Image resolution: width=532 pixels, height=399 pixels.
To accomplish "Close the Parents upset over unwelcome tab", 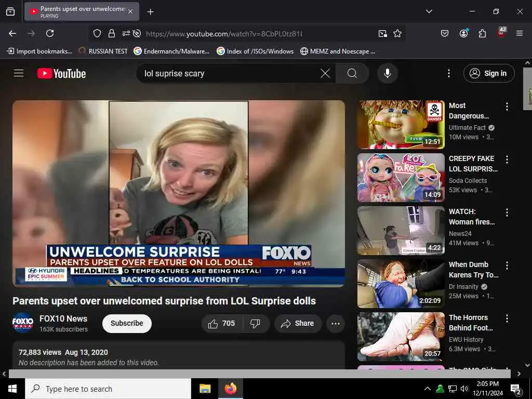I will pyautogui.click(x=130, y=11).
